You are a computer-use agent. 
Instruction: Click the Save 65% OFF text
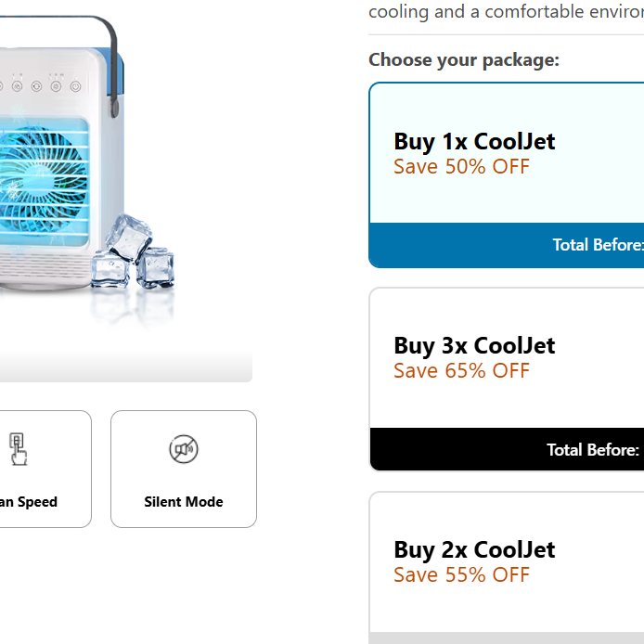click(x=461, y=371)
